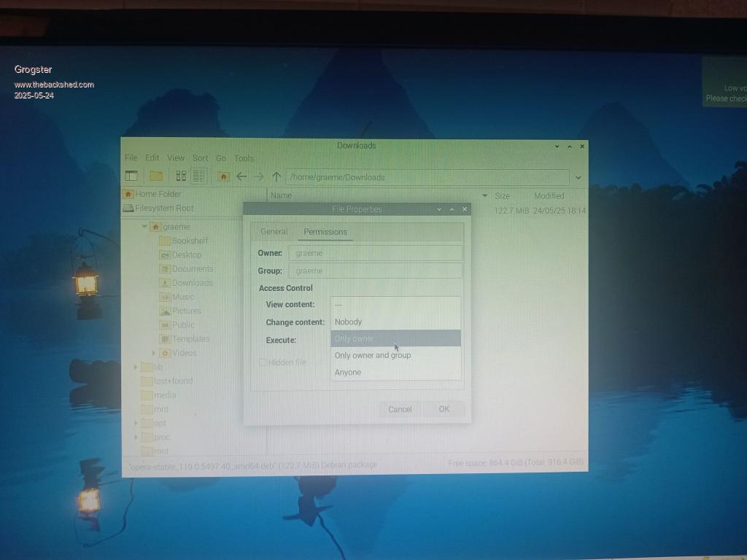Switch to the General tab
Image resolution: width=747 pixels, height=560 pixels.
274,232
